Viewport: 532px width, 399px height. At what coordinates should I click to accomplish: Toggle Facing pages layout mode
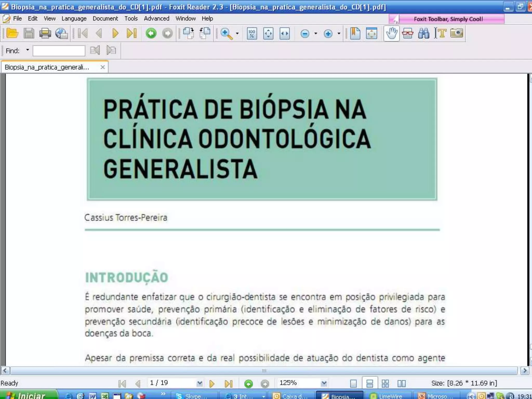401,383
